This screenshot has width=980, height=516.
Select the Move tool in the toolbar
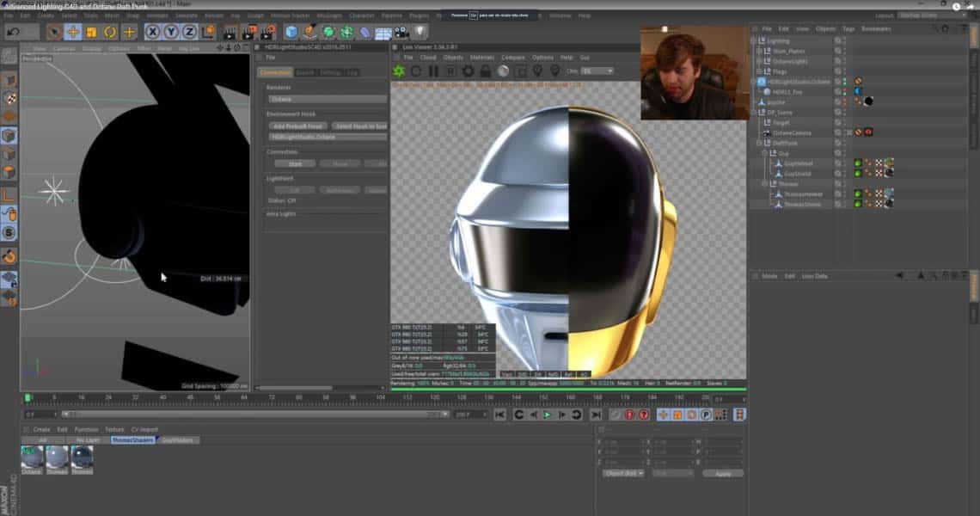point(73,32)
